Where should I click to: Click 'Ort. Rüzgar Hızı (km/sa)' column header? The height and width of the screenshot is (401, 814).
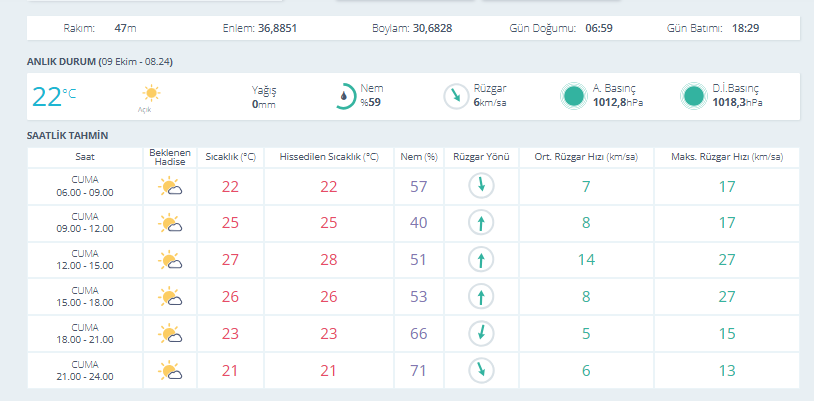click(586, 157)
